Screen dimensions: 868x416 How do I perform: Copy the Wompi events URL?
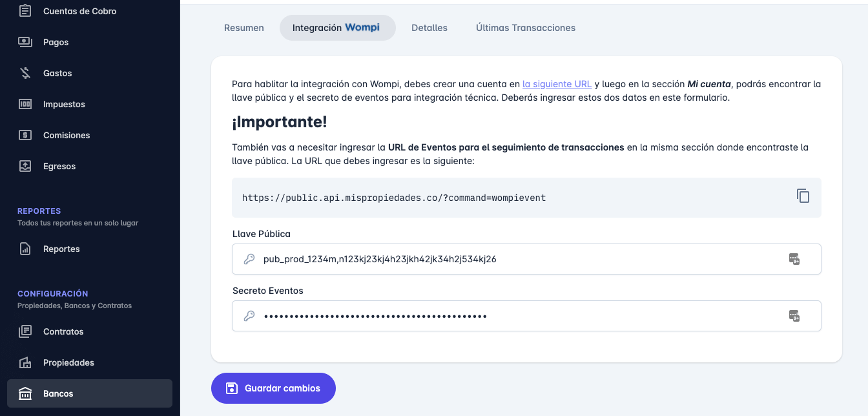(x=803, y=196)
